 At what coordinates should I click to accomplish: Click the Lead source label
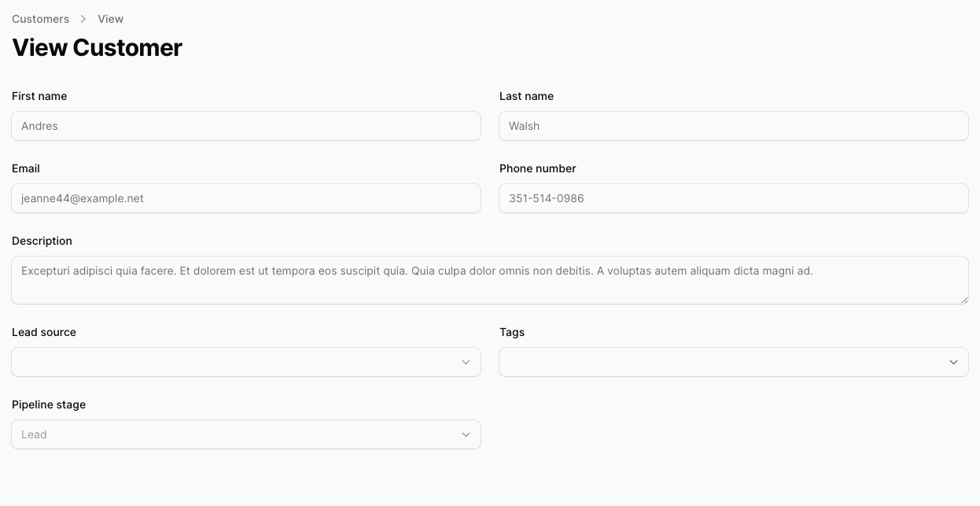44,332
